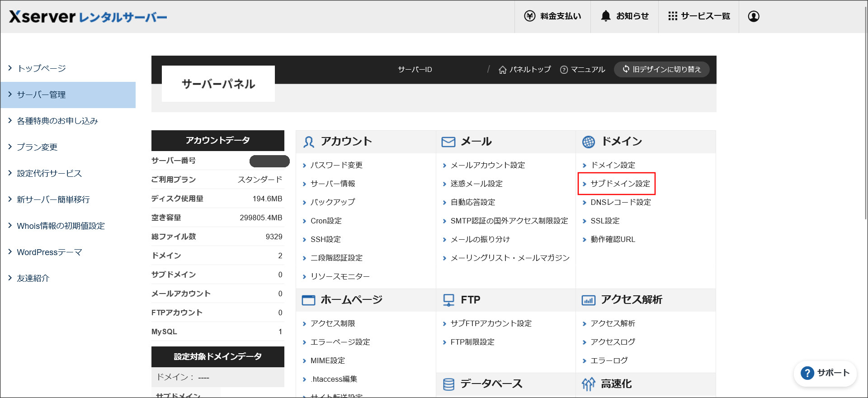Click the 高速化 speed icon
This screenshot has height=398, width=868.
588,384
